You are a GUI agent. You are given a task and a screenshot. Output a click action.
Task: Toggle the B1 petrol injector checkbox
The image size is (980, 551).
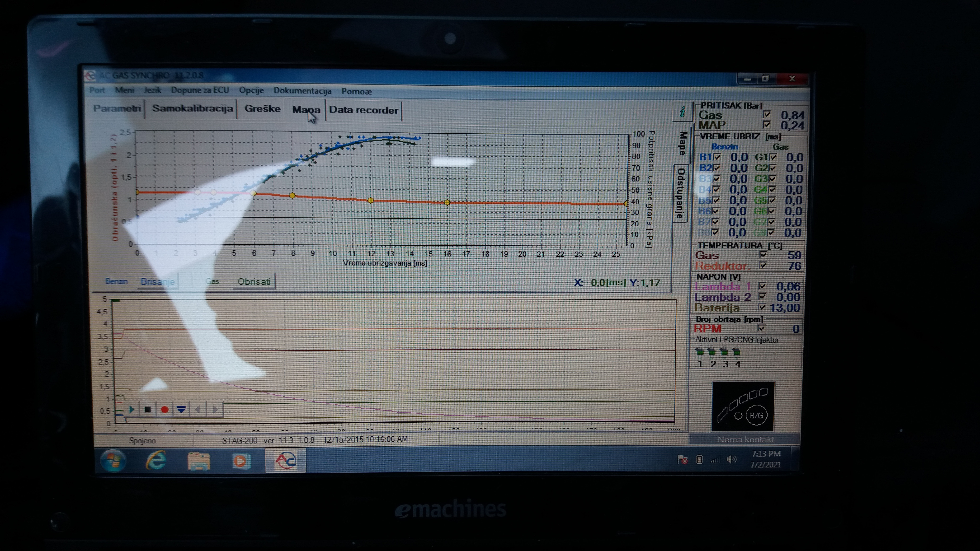(717, 157)
